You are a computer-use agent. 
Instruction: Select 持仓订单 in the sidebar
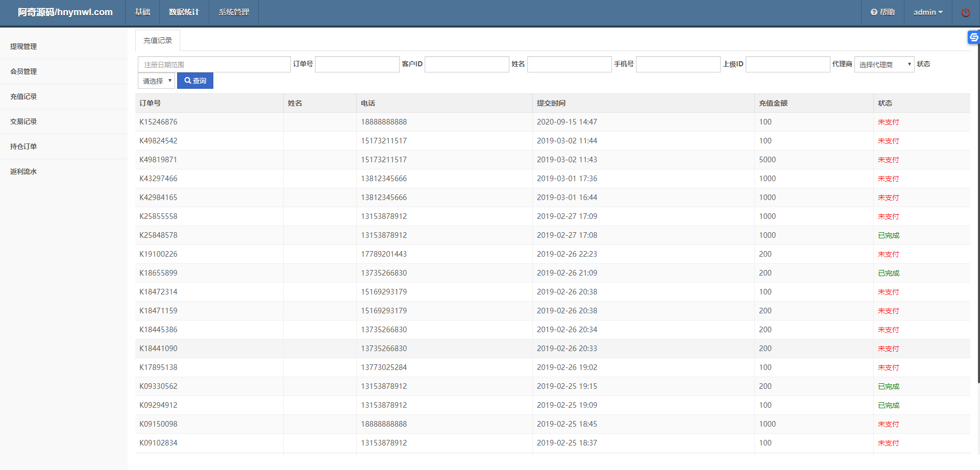(x=23, y=146)
